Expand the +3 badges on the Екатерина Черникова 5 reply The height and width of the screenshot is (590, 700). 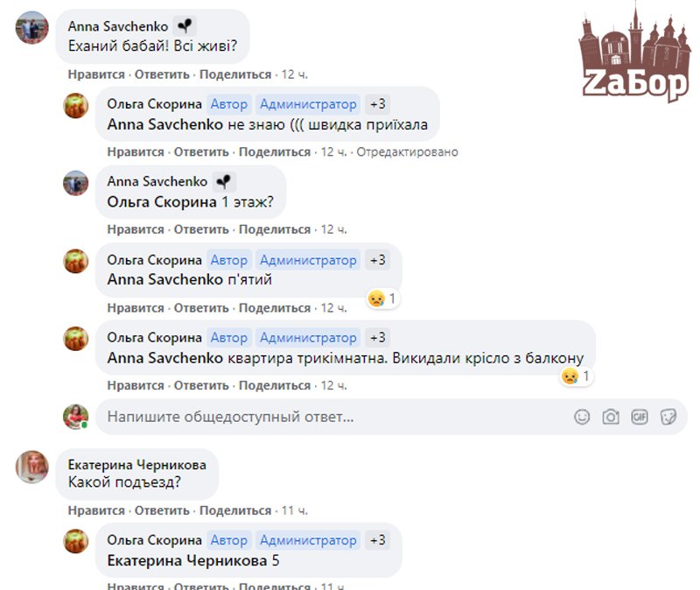(378, 540)
